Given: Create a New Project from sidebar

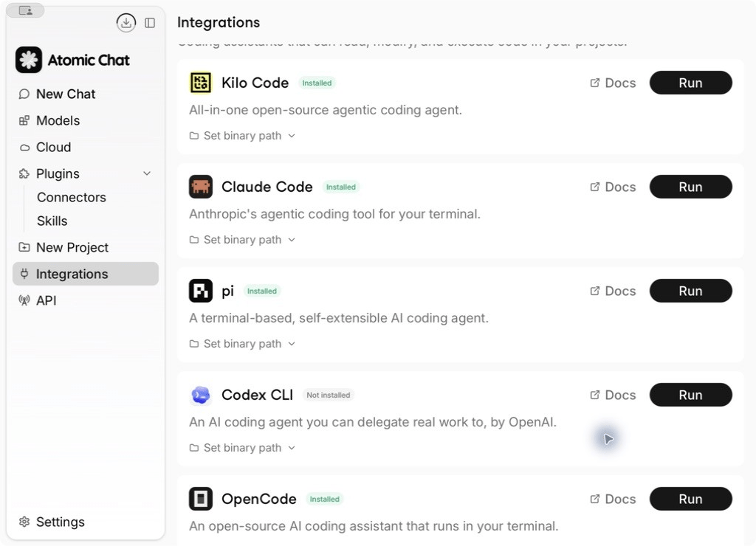Looking at the screenshot, I should (x=86, y=248).
